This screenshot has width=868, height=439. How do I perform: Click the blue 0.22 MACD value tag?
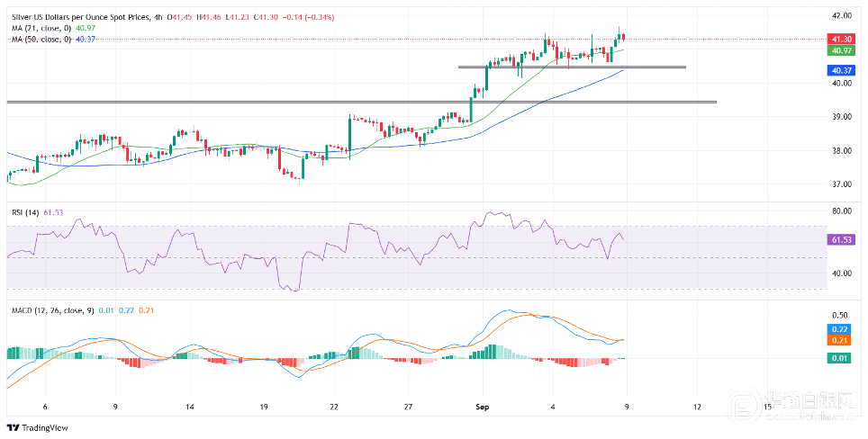(841, 330)
